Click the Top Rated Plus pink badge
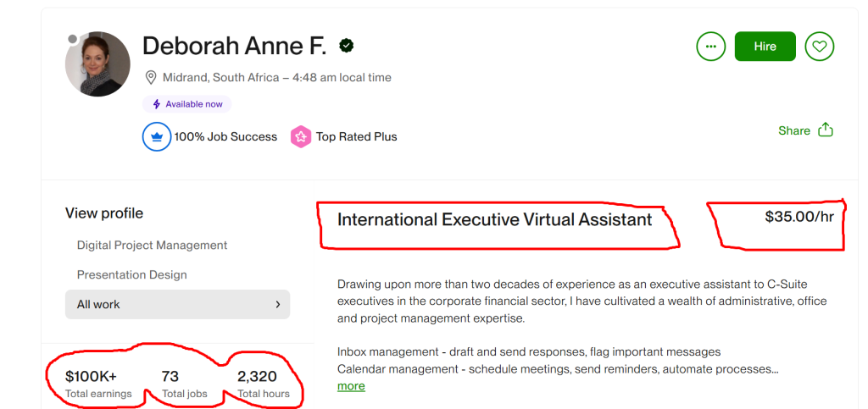Image resolution: width=868 pixels, height=409 pixels. (x=300, y=136)
